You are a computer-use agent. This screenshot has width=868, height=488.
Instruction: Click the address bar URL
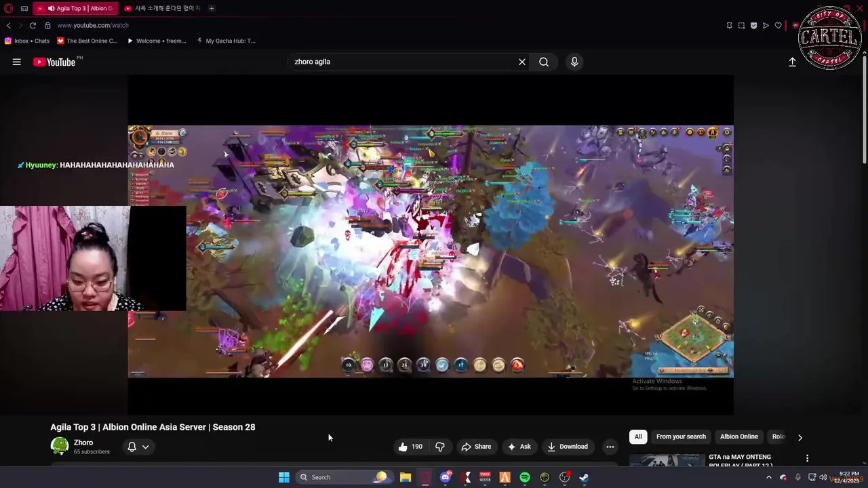tap(93, 25)
